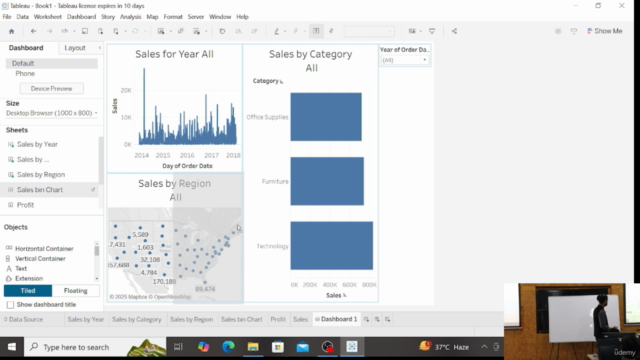Click the Group Members paperclip icon
The image size is (640, 360).
[296, 31]
